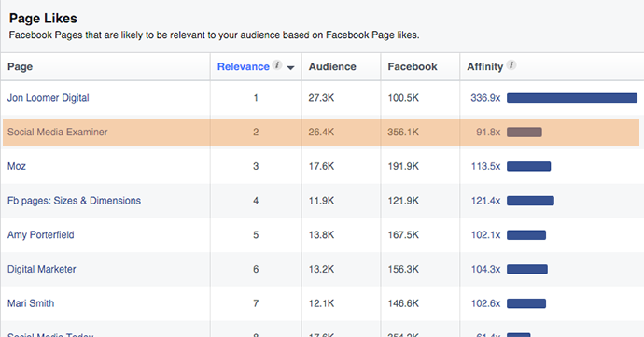Click the 27.3K audience value
This screenshot has width=644, height=337.
[x=322, y=98]
